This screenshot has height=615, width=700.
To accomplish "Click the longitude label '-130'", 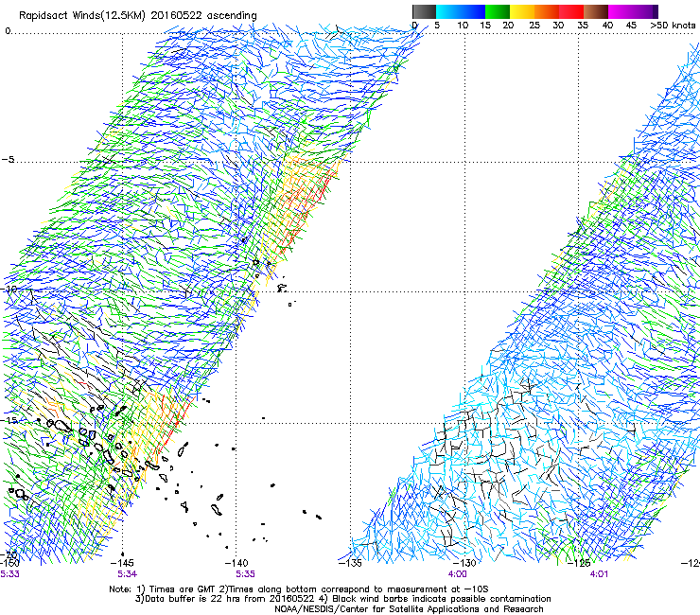I will tap(464, 563).
